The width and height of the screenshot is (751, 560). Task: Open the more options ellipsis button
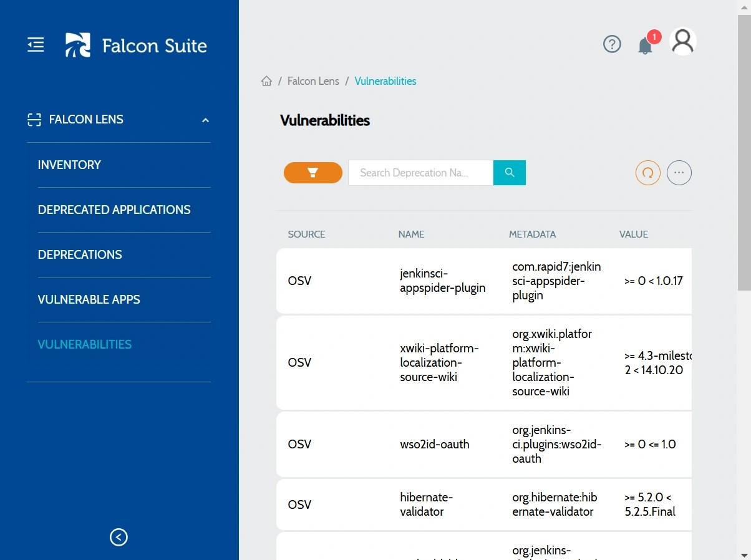(x=679, y=173)
